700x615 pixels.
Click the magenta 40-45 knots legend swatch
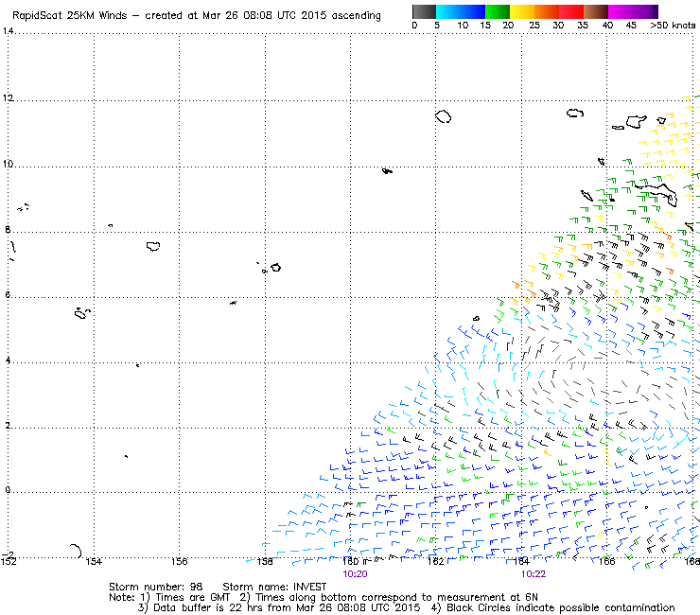click(x=621, y=11)
